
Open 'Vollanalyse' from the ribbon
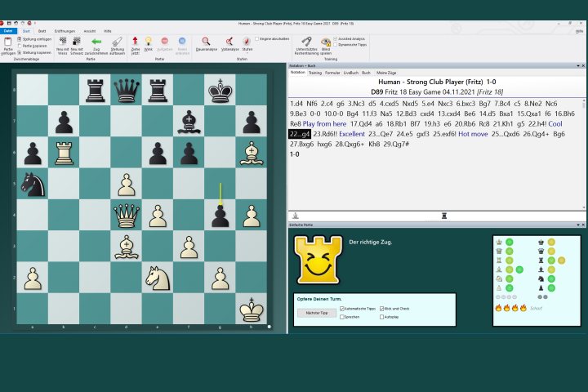[229, 41]
